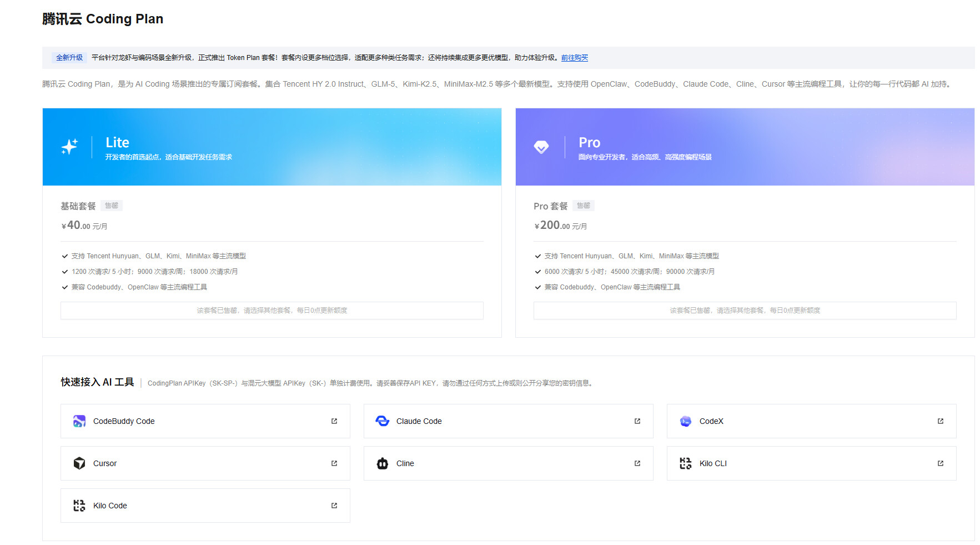Open external link icon for Cline
Viewport: 980px width, 545px height.
tap(637, 463)
